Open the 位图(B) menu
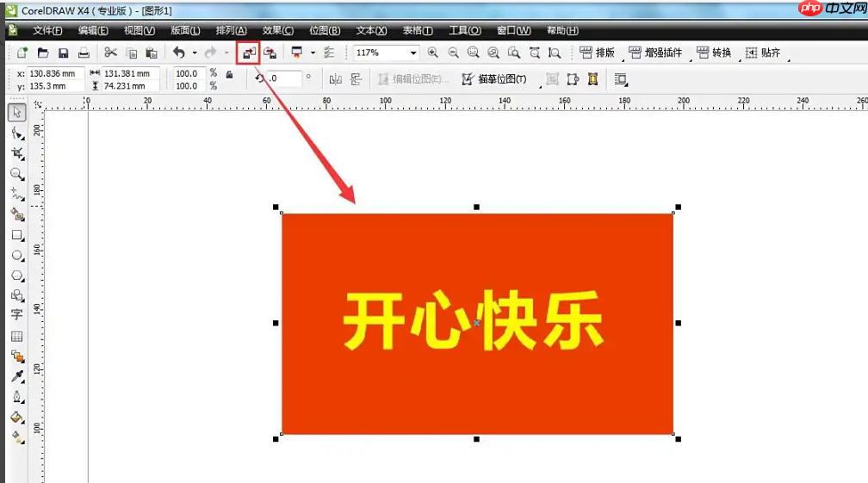868x483 pixels. [x=325, y=30]
